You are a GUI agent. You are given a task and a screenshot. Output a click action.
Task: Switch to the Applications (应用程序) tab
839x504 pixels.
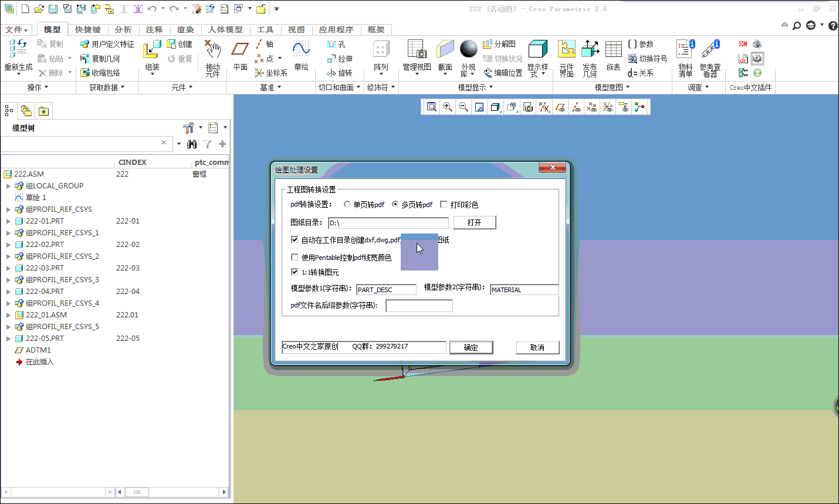tap(336, 29)
